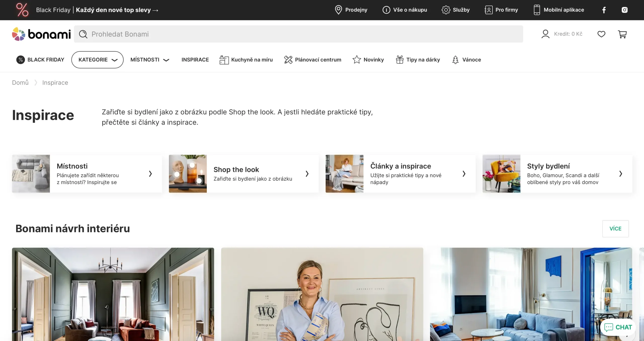Select INSPIRACE in the navigation menu

click(195, 60)
